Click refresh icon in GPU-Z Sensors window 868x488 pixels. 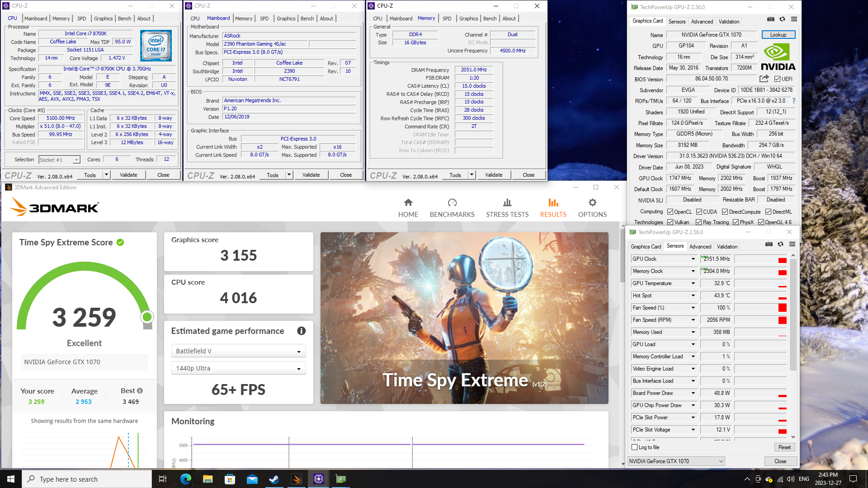click(x=780, y=244)
